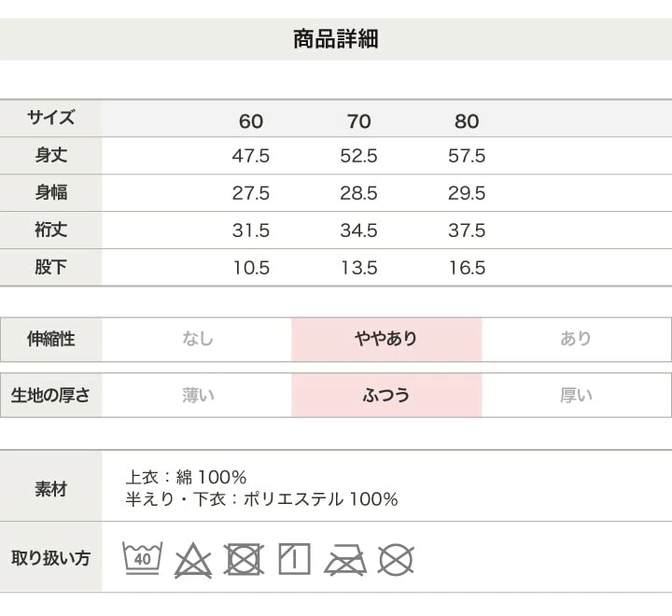Image resolution: width=672 pixels, height=616 pixels.
Task: Click the do not iron icon
Action: 343,559
